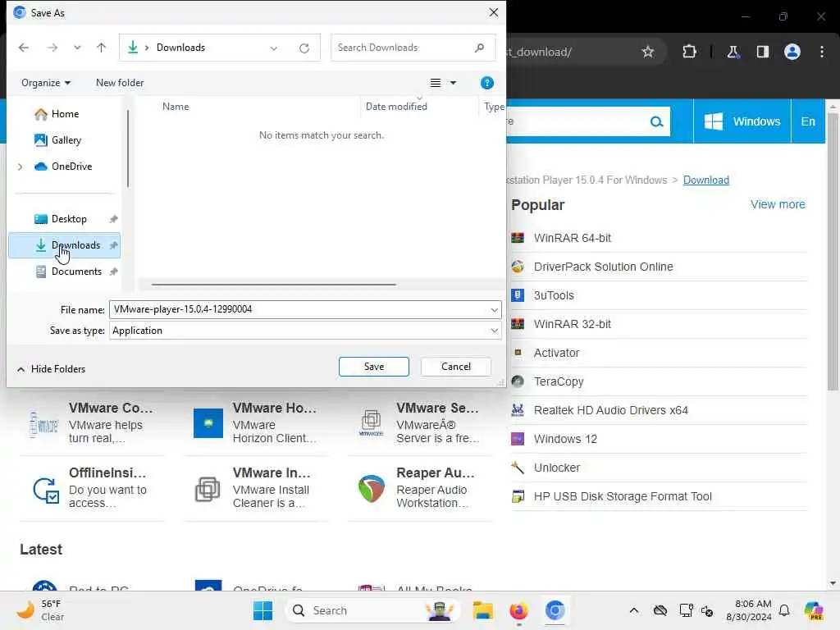Change view layout icon
Screen dimensions: 840x630
(436, 83)
